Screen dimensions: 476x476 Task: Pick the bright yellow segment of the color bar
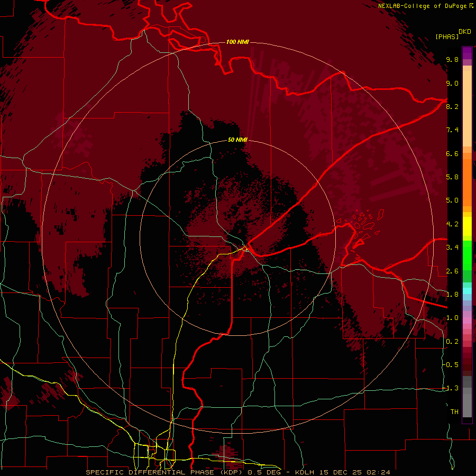click(467, 226)
